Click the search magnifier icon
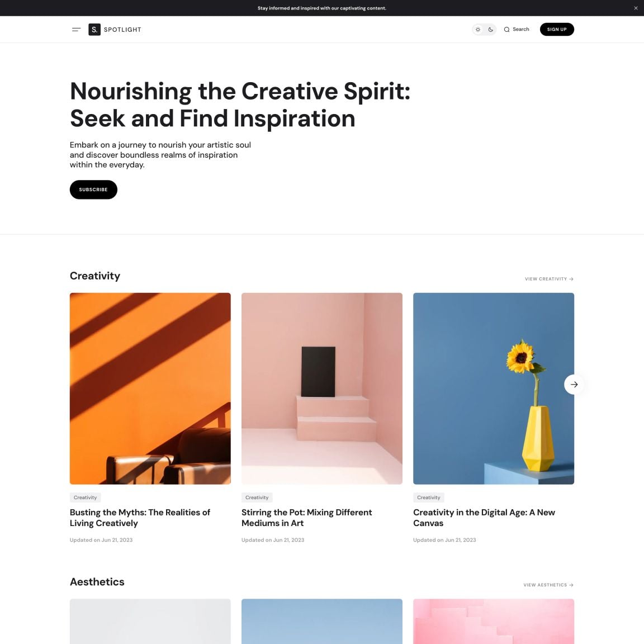Viewport: 644px width, 644px height. click(x=507, y=30)
